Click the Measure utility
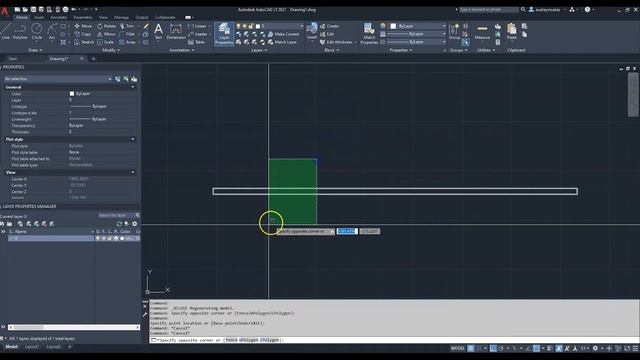Screen dimensions: 640x360 pyautogui.click(x=482, y=31)
